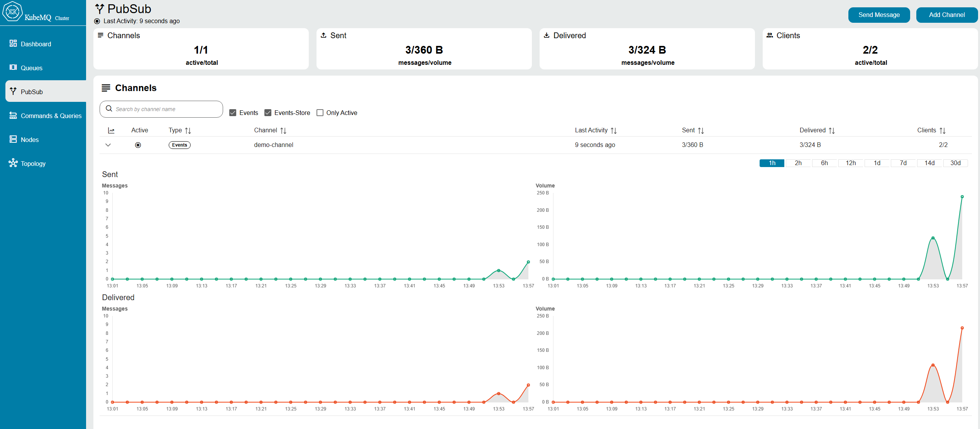
Task: Sort by Channel column arrows
Action: tap(283, 131)
